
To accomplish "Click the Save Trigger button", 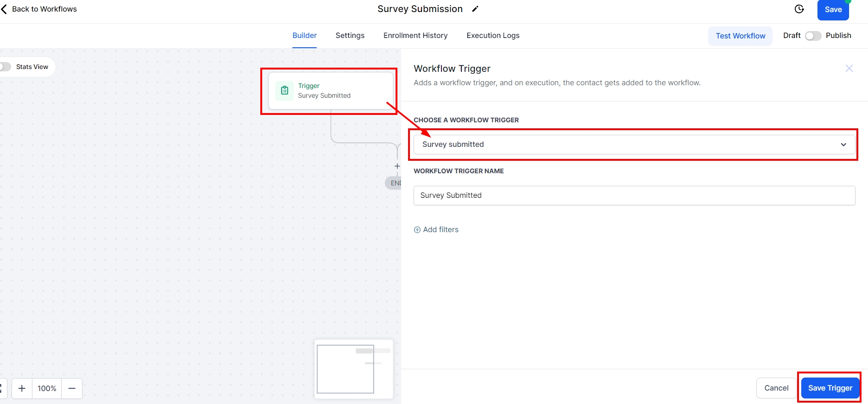I will (830, 388).
